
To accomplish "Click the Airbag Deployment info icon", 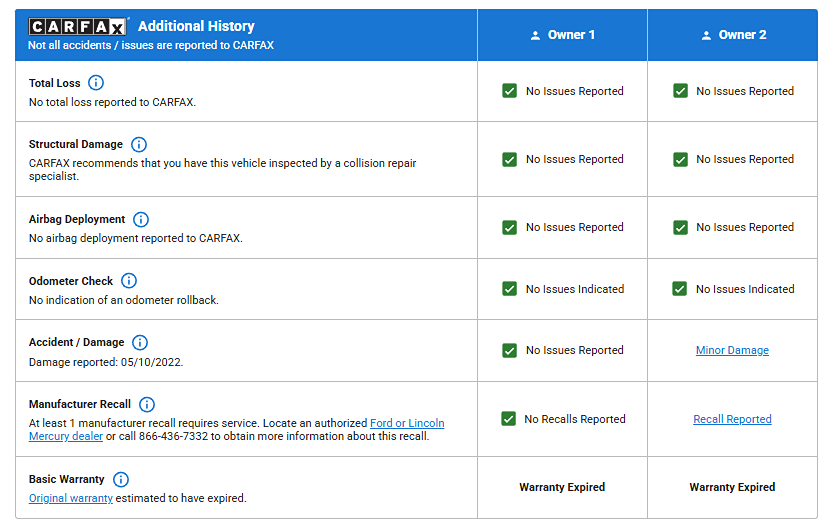I will [x=141, y=219].
